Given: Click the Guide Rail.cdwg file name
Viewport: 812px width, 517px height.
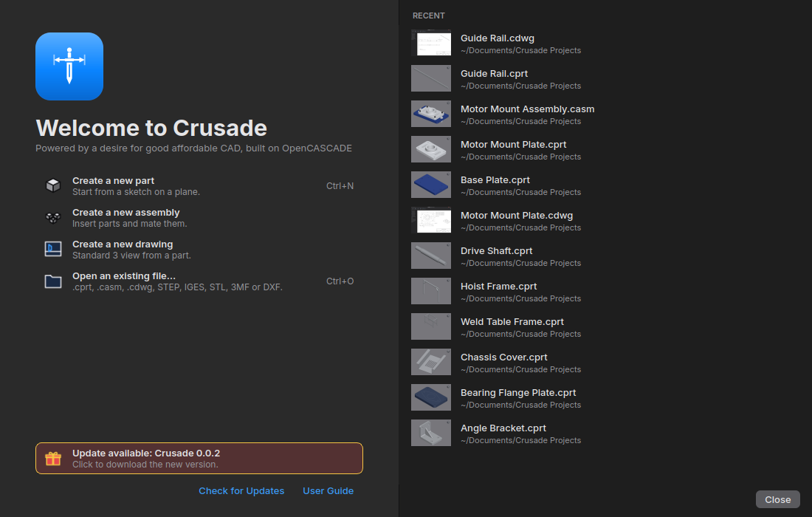Looking at the screenshot, I should pos(498,38).
